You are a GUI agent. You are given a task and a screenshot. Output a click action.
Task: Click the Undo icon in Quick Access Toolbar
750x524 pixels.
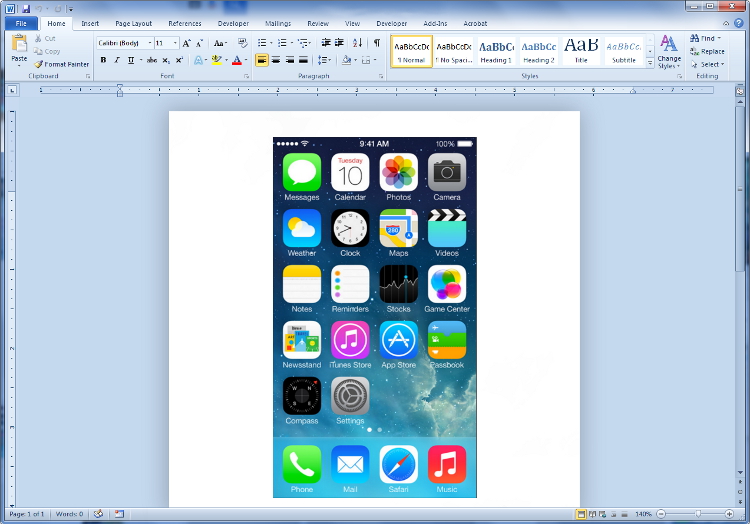39,9
